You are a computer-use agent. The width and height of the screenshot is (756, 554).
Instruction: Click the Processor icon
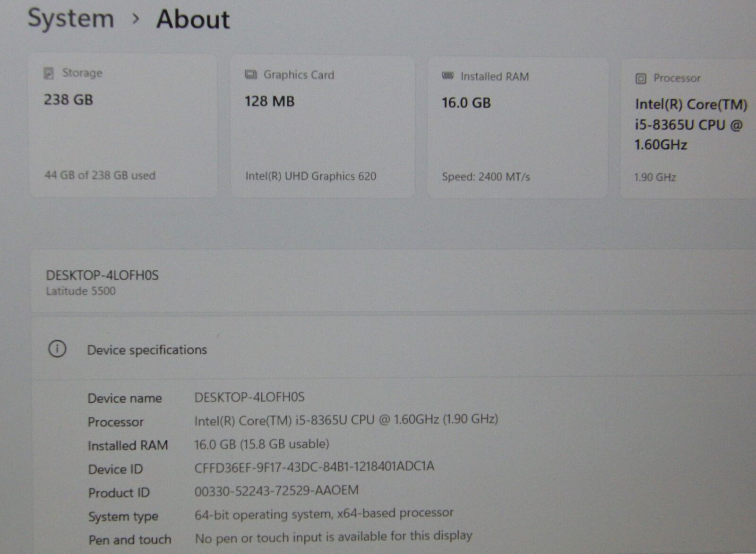tap(641, 78)
